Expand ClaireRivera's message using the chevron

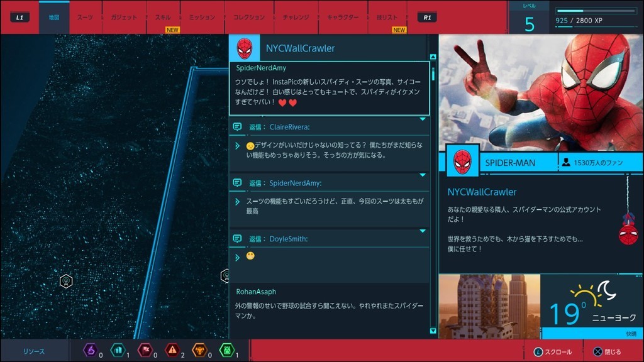237,146
